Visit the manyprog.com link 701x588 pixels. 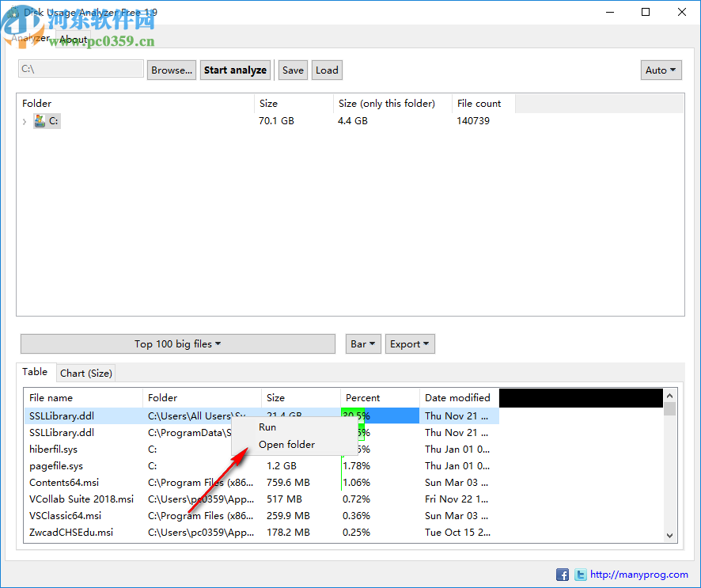click(x=638, y=575)
